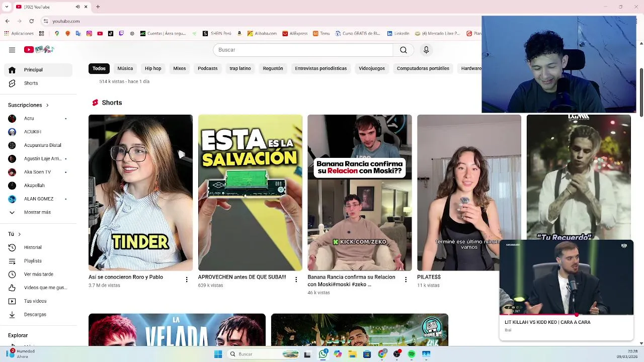Open the TINDER short thumbnail
644x362 pixels.
point(140,193)
